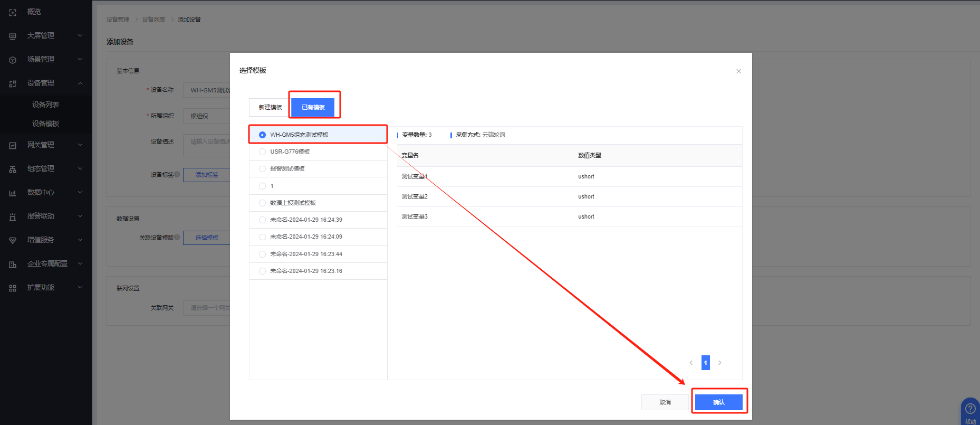Expand the 增值服务 menu chevron

[80, 240]
